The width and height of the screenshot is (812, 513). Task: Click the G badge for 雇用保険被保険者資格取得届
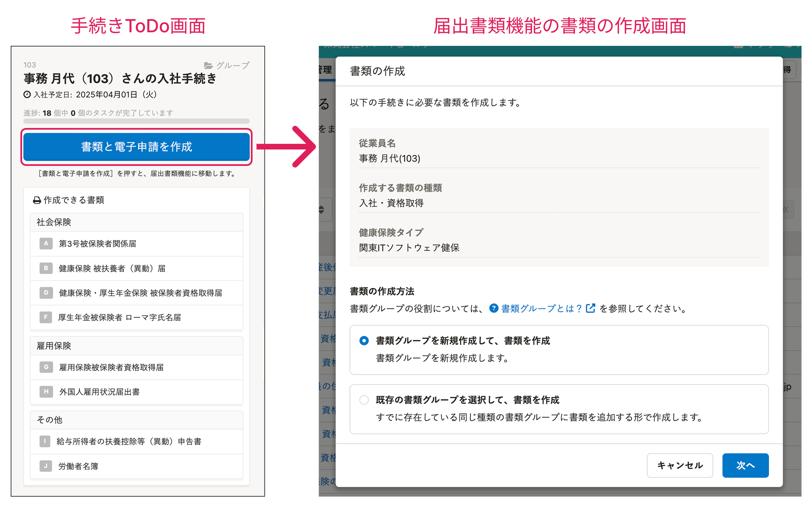[x=46, y=367]
